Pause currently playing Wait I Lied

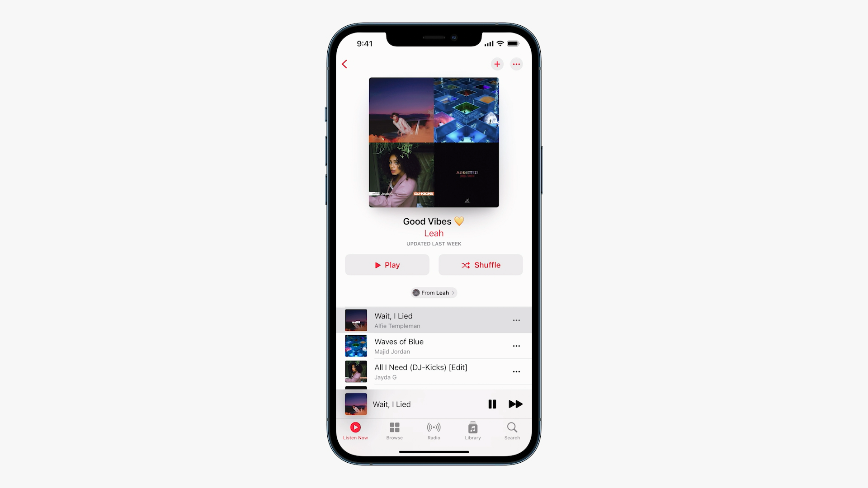click(492, 404)
